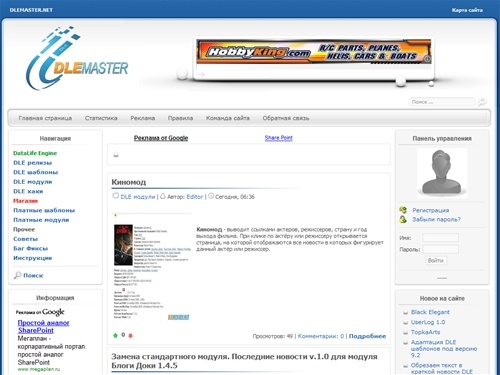Open DataLife Engine navigation link
500x375 pixels.
[x=35, y=153]
